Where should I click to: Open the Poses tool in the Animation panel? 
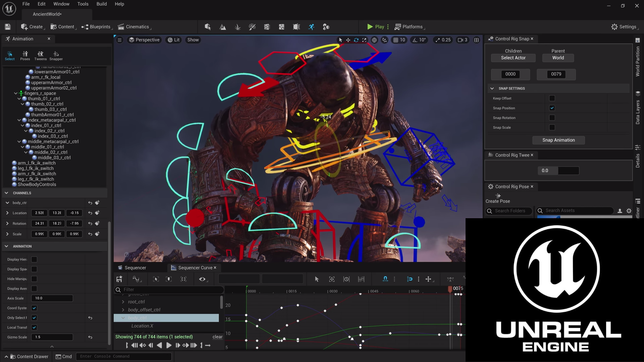25,56
